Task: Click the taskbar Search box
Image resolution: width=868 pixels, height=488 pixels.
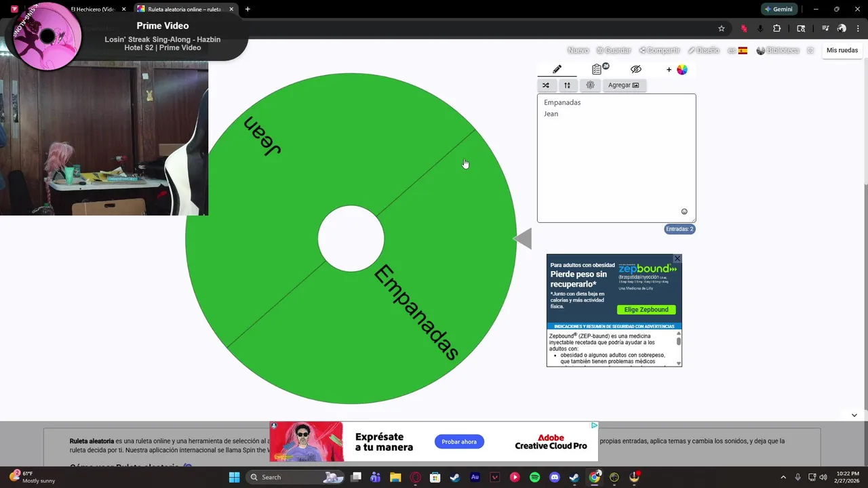Action: tap(296, 477)
